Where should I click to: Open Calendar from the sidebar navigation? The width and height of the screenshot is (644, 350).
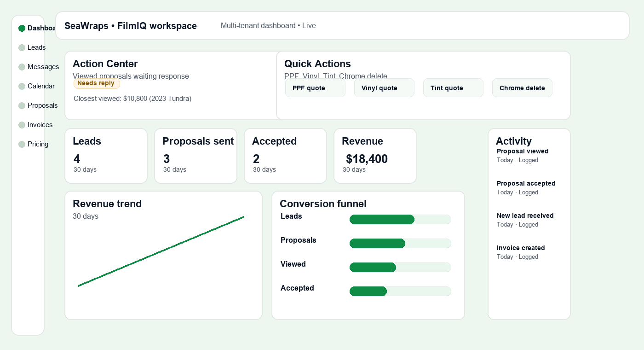pos(22,86)
